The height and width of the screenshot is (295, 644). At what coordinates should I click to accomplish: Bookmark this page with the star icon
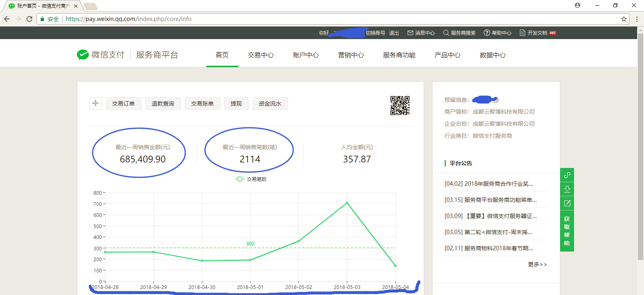click(624, 19)
